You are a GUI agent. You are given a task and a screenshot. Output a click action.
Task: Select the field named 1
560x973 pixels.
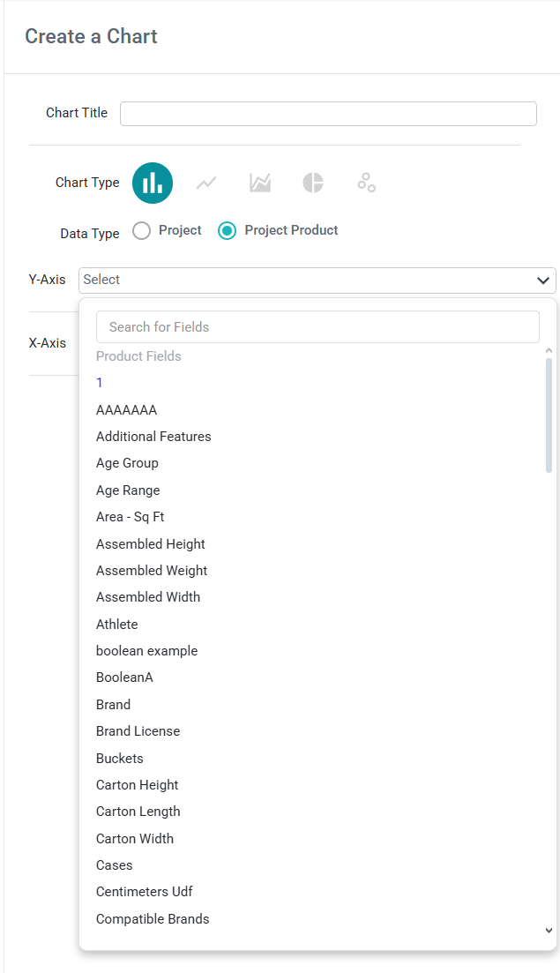100,383
